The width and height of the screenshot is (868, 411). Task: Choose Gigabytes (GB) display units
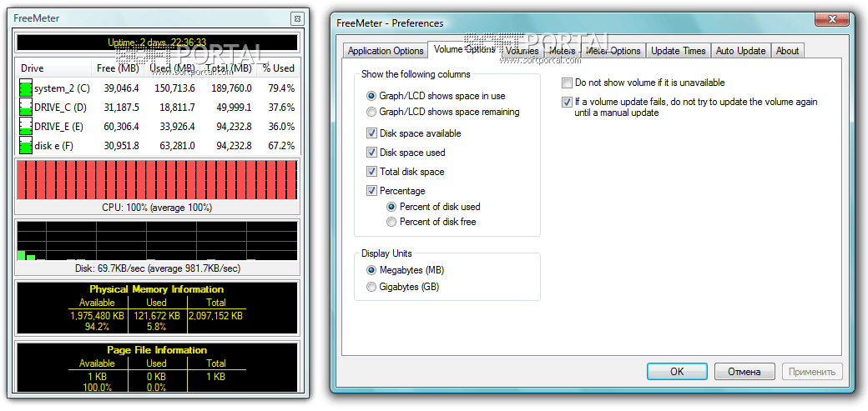[x=371, y=287]
